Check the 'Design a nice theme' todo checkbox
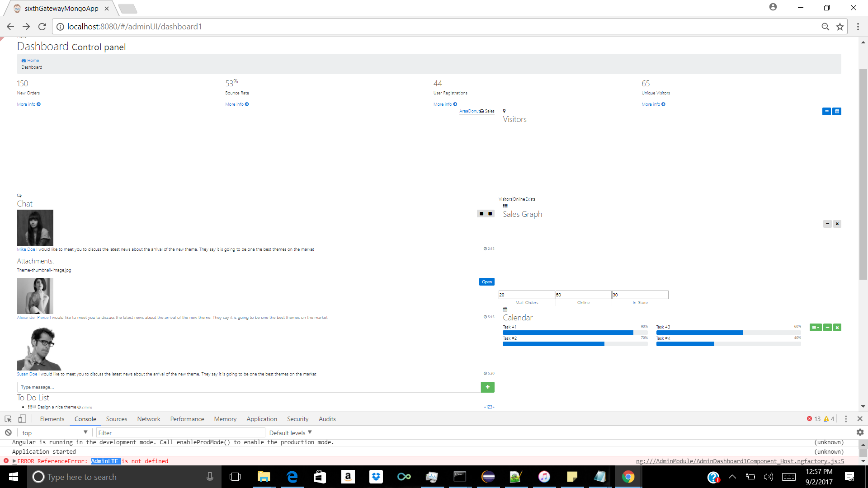 [34, 407]
